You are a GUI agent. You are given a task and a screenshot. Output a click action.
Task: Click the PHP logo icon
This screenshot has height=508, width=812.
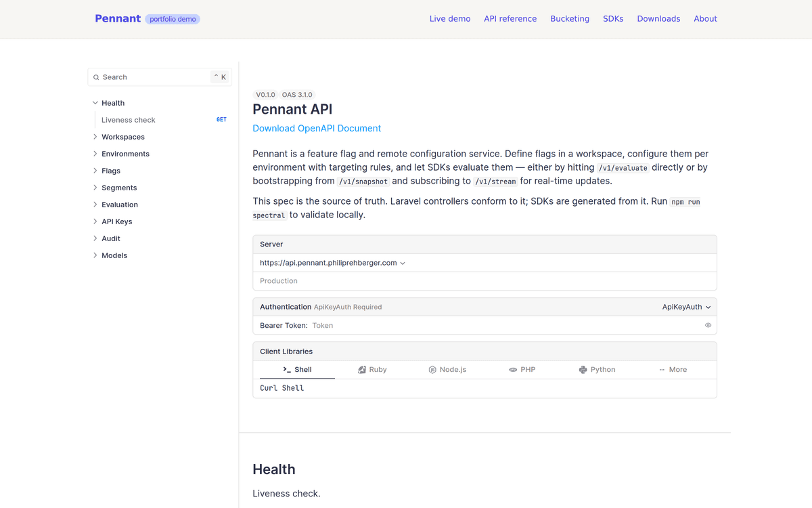point(513,370)
